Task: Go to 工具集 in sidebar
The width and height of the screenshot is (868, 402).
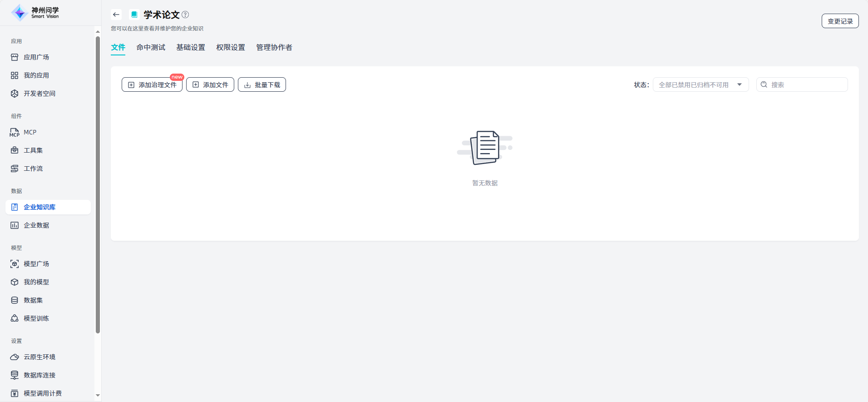Action: 33,150
